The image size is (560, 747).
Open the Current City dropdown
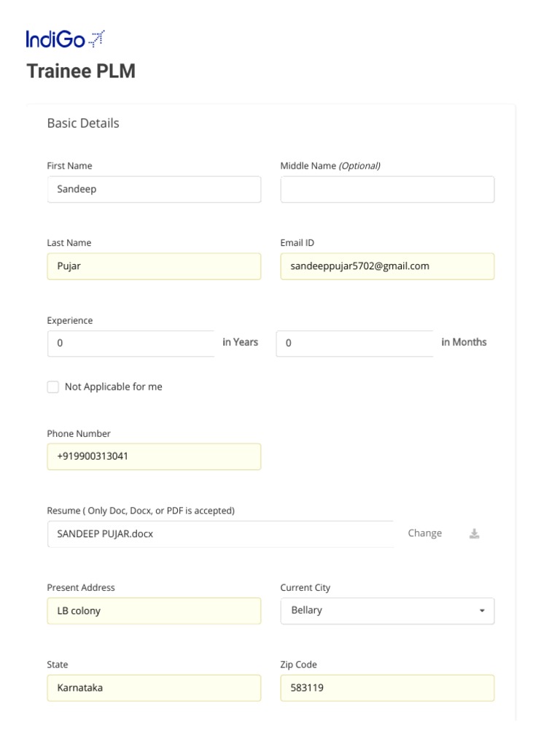point(386,611)
